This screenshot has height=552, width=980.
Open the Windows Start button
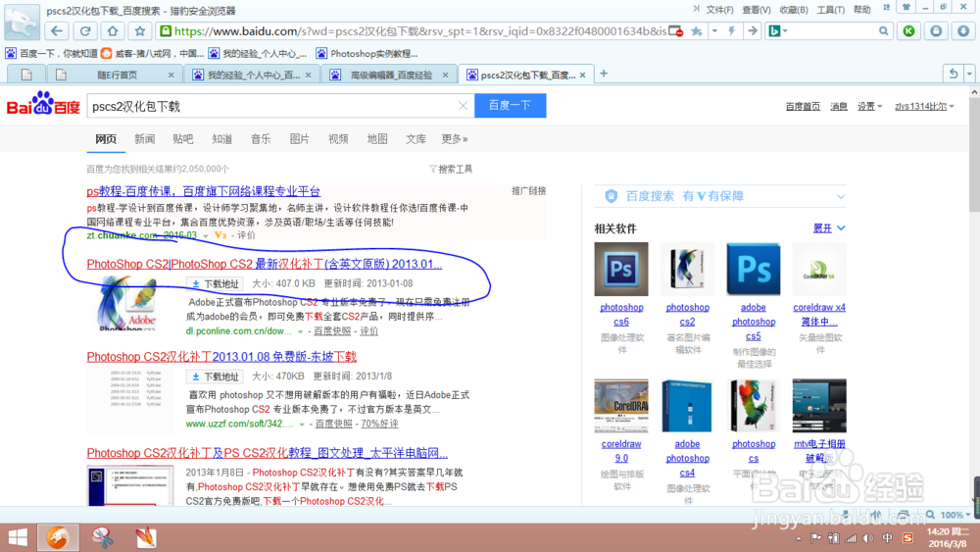[18, 537]
